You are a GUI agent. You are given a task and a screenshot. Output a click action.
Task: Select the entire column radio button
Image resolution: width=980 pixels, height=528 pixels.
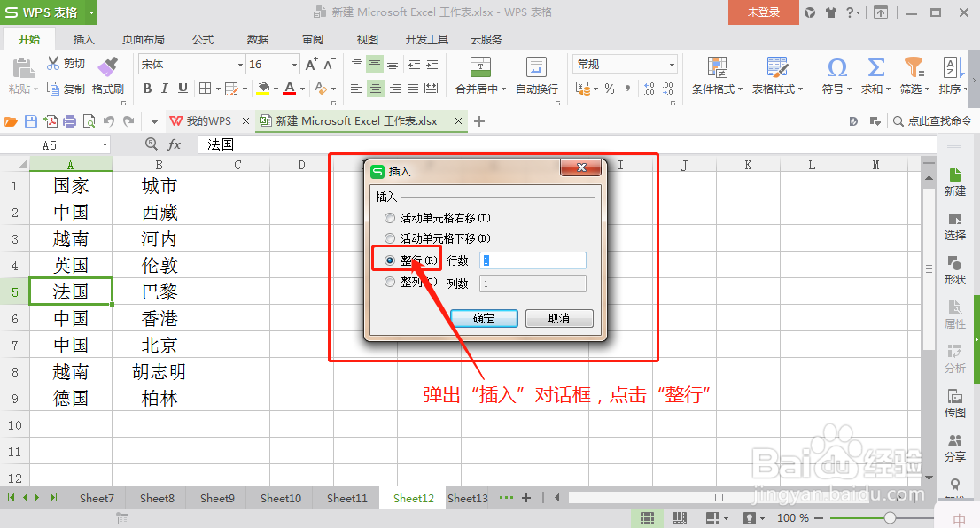(390, 282)
